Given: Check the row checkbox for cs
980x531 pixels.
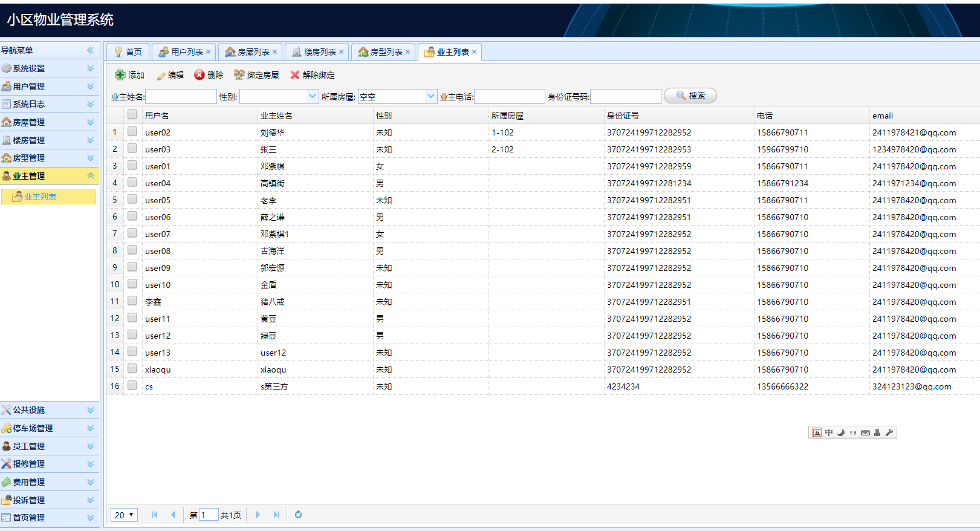Looking at the screenshot, I should [132, 385].
